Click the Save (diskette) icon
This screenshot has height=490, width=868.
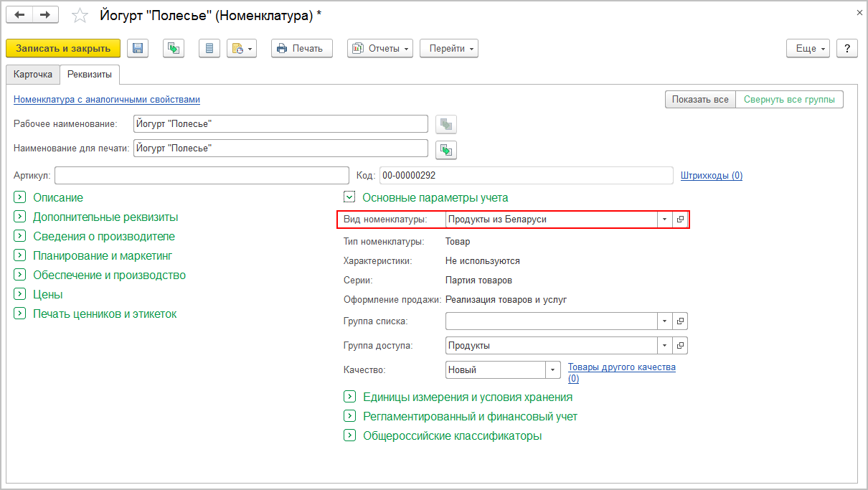pos(137,48)
